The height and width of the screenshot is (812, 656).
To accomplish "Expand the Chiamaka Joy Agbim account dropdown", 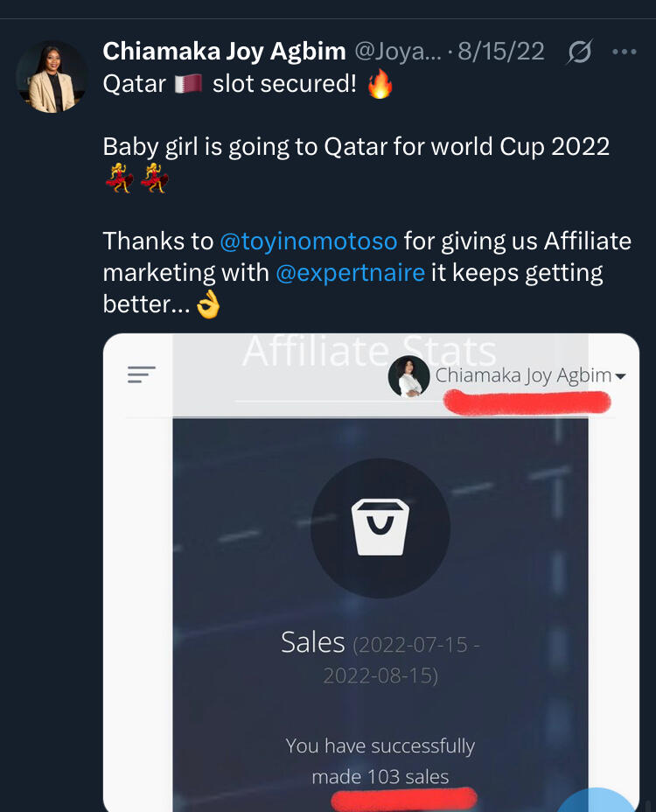I will 620,377.
